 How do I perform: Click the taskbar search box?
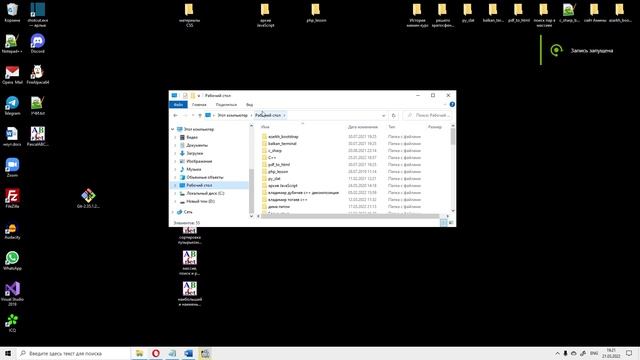tap(73, 353)
